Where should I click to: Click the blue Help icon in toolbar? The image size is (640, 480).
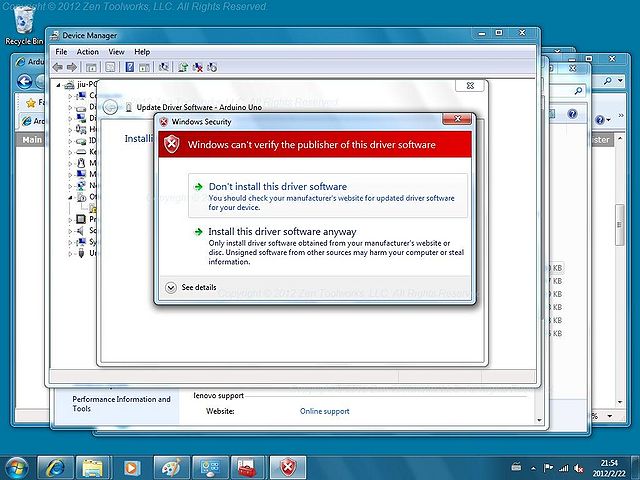click(x=129, y=67)
